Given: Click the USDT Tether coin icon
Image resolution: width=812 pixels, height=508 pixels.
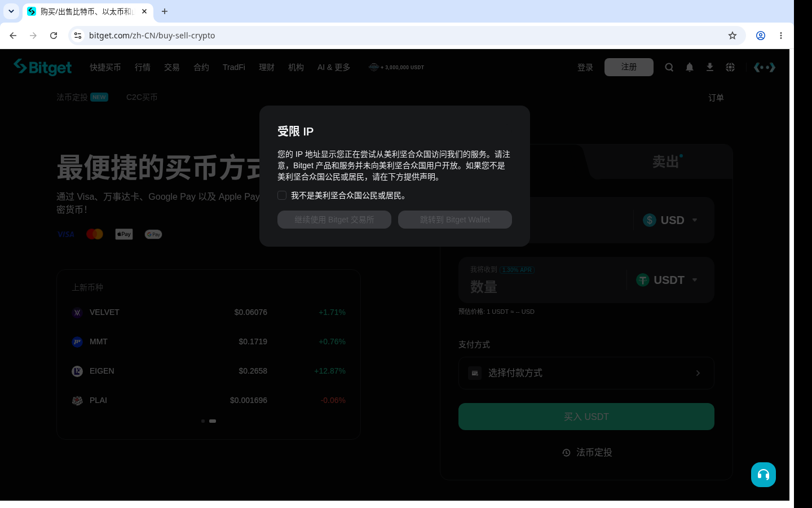Looking at the screenshot, I should pos(643,280).
